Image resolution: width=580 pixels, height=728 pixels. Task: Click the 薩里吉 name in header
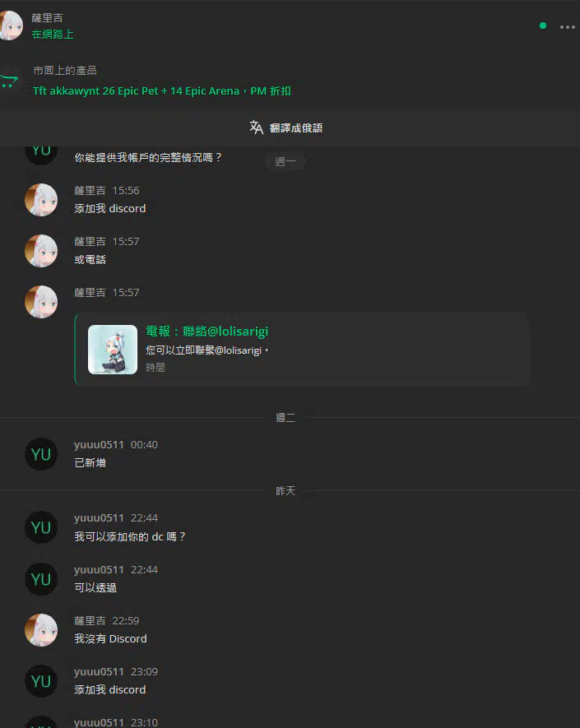coord(48,17)
